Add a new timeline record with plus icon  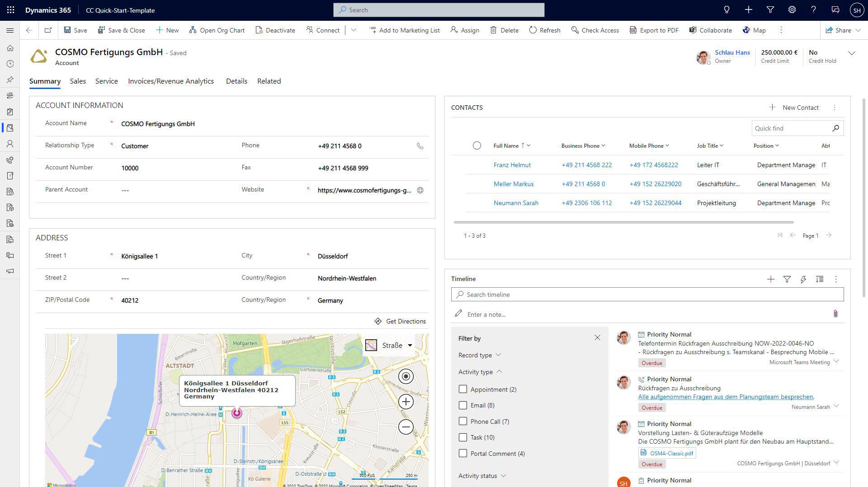(771, 279)
